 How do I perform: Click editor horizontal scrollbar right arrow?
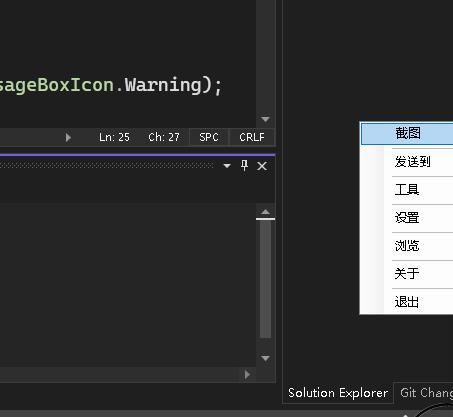tap(68, 137)
